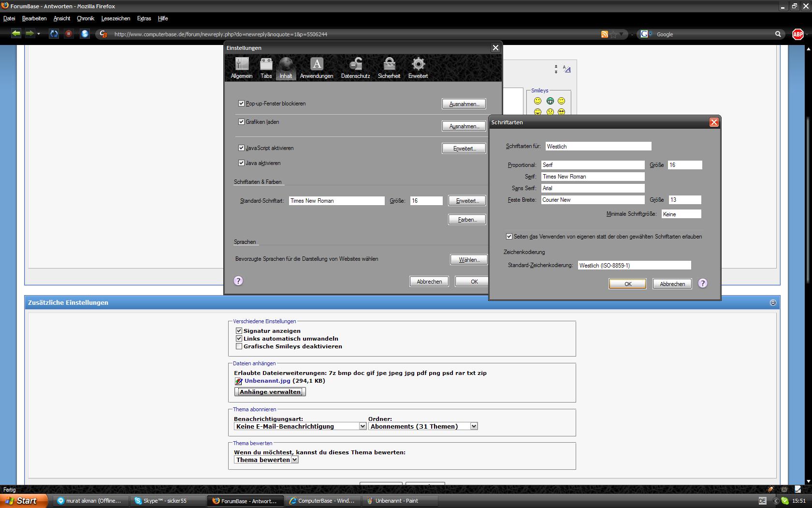812x508 pixels.
Task: Open Feste Breite Courier New dropdown
Action: pyautogui.click(x=593, y=199)
